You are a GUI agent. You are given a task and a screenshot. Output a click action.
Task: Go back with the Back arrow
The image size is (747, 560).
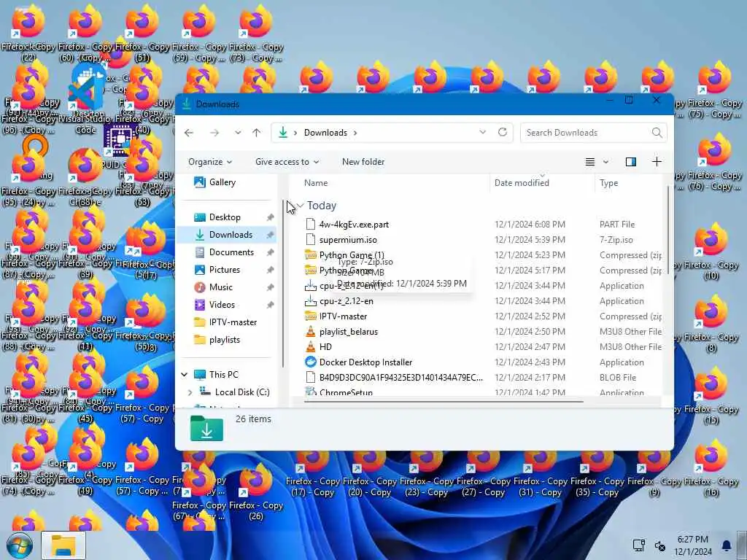click(189, 133)
